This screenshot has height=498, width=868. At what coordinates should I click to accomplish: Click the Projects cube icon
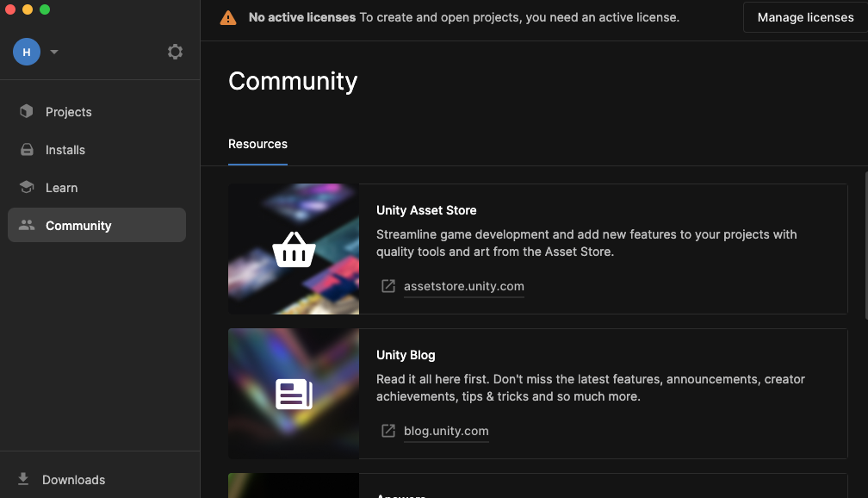pos(27,111)
